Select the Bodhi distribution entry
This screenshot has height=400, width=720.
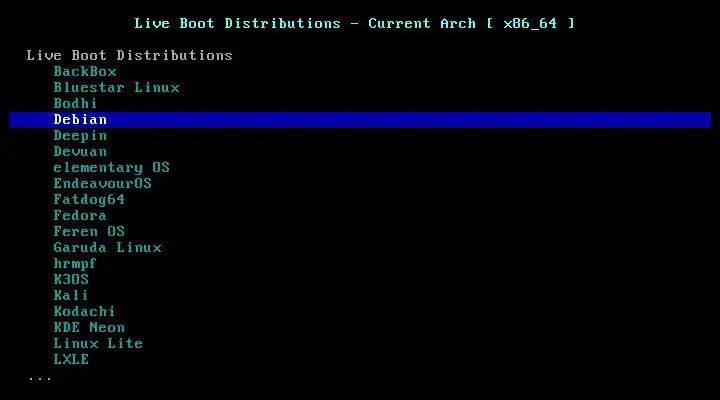click(x=75, y=103)
